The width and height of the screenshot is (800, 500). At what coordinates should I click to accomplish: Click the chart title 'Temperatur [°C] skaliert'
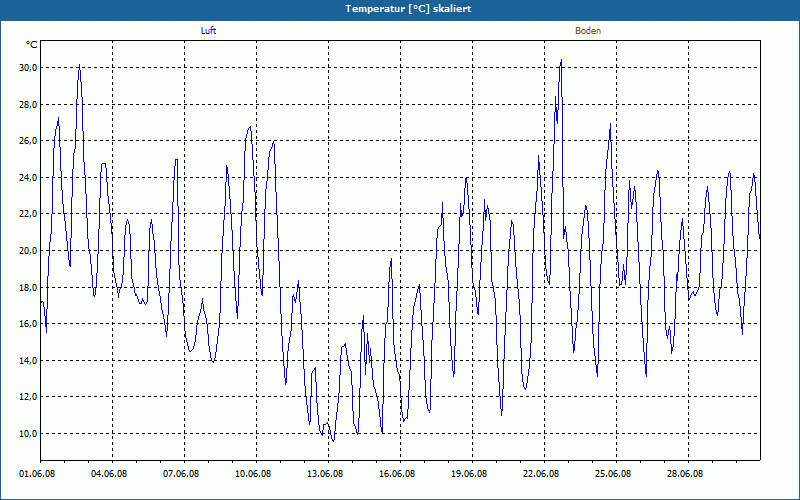click(408, 9)
